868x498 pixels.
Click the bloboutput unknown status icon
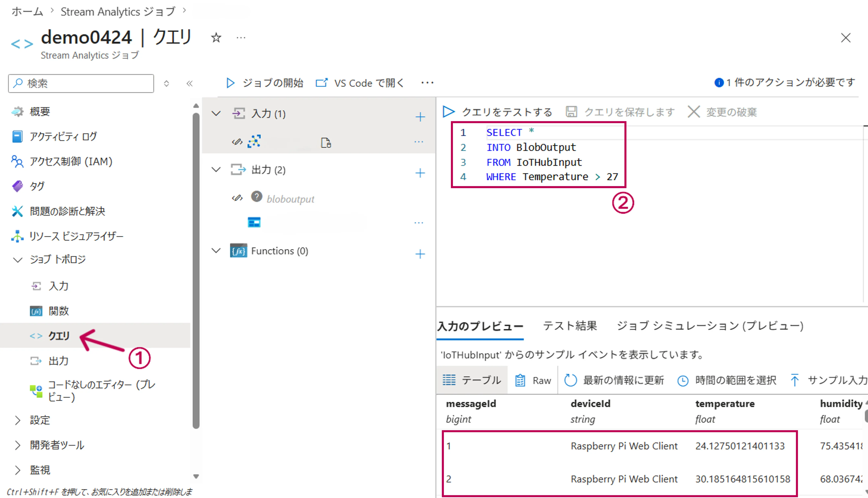pos(257,197)
